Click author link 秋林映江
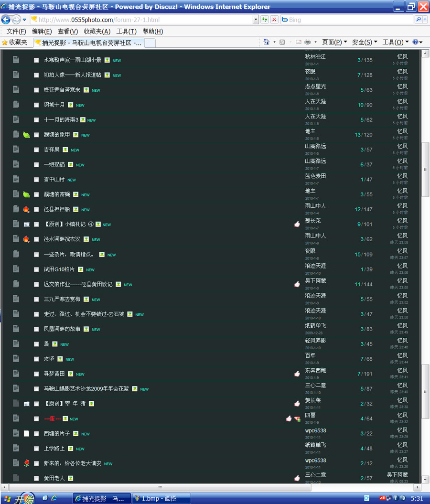The height and width of the screenshot is (504, 430). click(x=315, y=56)
